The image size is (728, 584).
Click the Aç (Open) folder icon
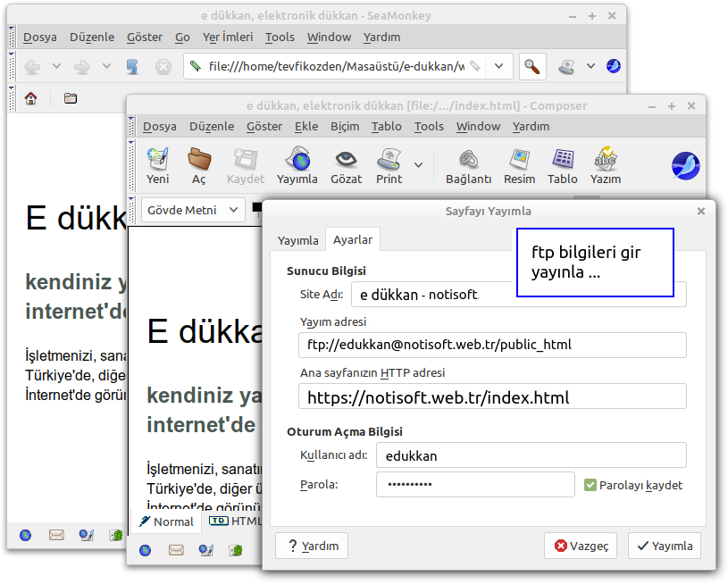(199, 161)
